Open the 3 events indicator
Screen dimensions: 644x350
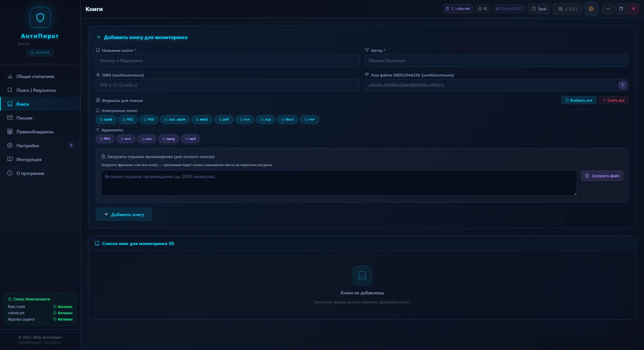pos(458,9)
